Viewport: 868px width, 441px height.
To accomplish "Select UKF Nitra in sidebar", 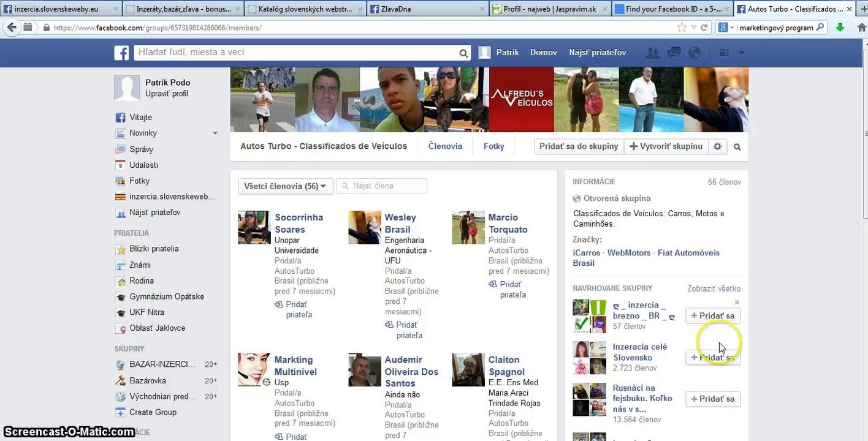I will point(147,312).
